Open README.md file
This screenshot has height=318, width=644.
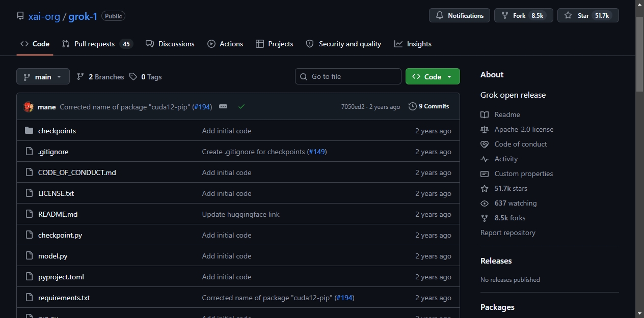[x=58, y=214]
